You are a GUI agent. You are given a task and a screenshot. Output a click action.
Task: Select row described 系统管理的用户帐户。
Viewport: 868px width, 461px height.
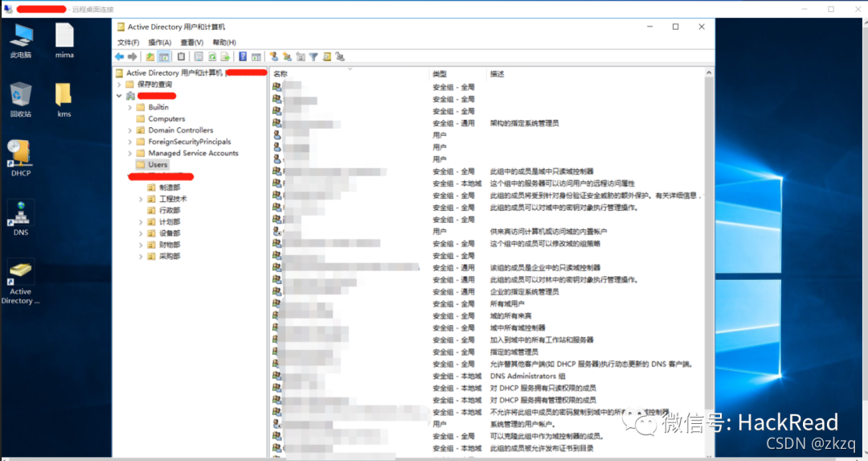coord(487,425)
